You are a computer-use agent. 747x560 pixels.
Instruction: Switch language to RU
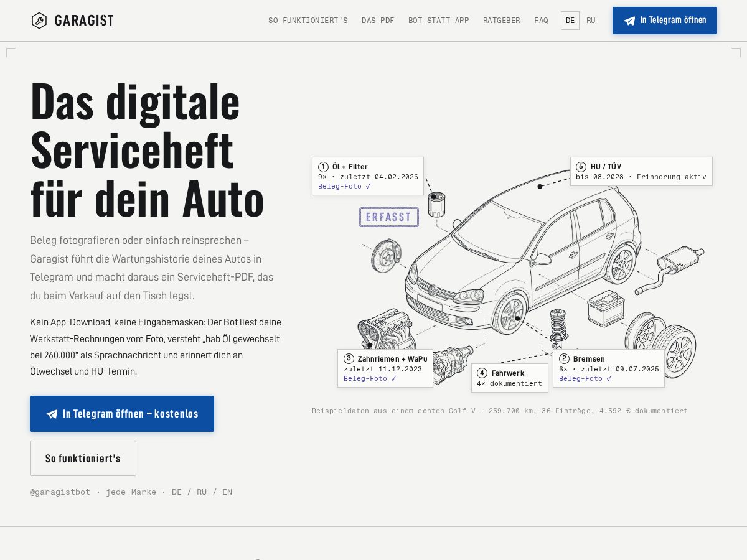pyautogui.click(x=591, y=21)
